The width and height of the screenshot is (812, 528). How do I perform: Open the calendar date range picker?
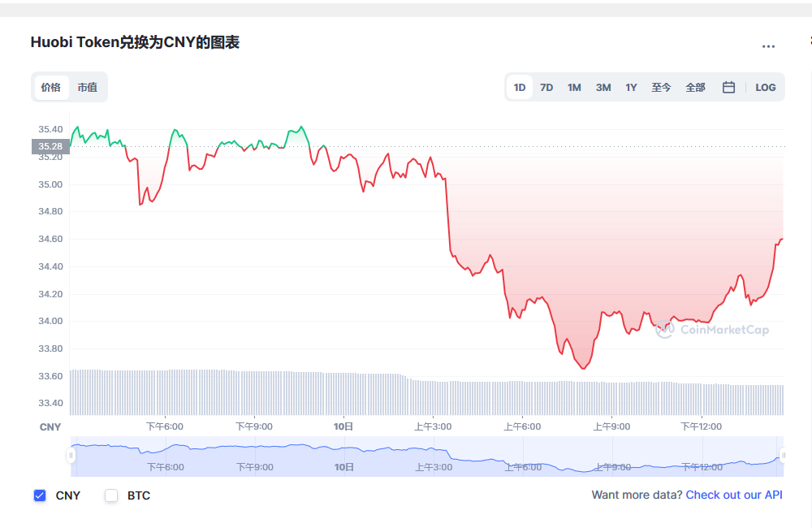728,87
